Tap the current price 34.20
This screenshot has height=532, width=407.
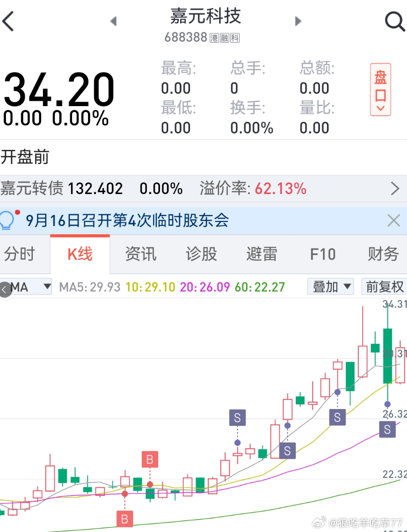(59, 90)
